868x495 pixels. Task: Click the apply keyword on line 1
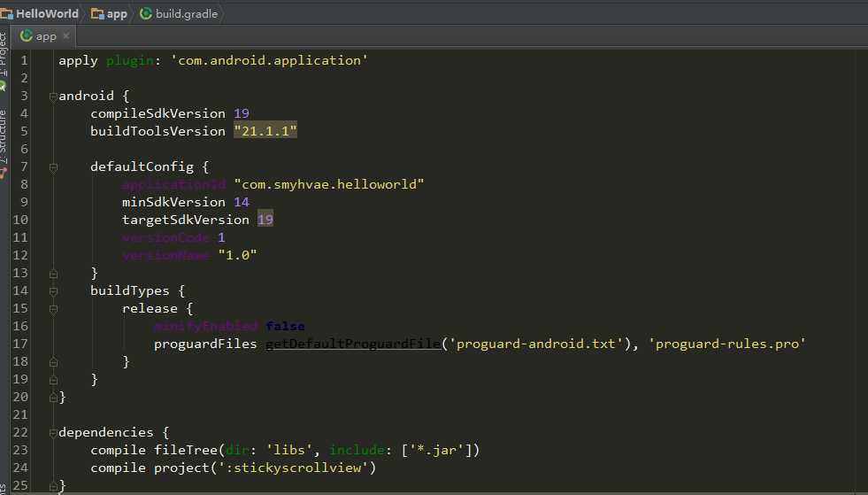(x=78, y=60)
